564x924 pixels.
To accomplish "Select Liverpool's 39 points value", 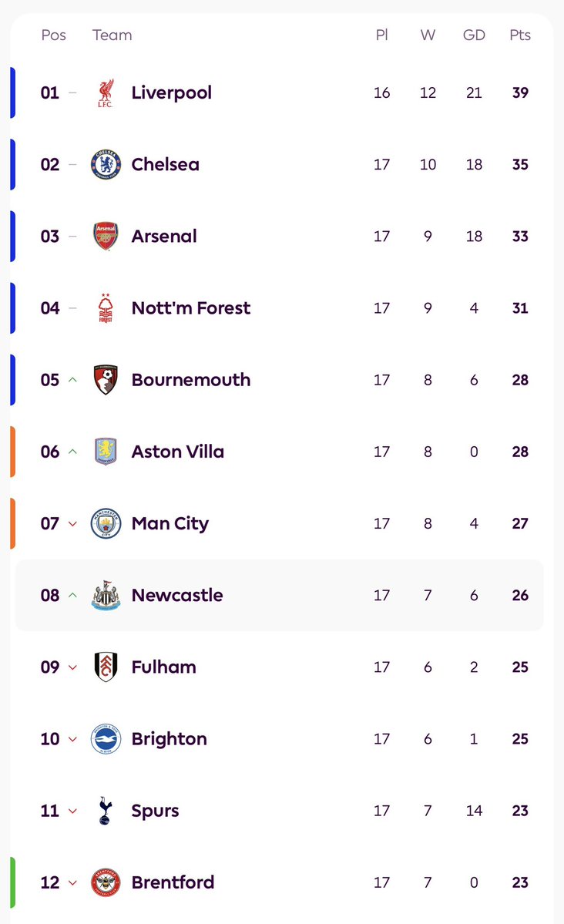I will coord(520,93).
